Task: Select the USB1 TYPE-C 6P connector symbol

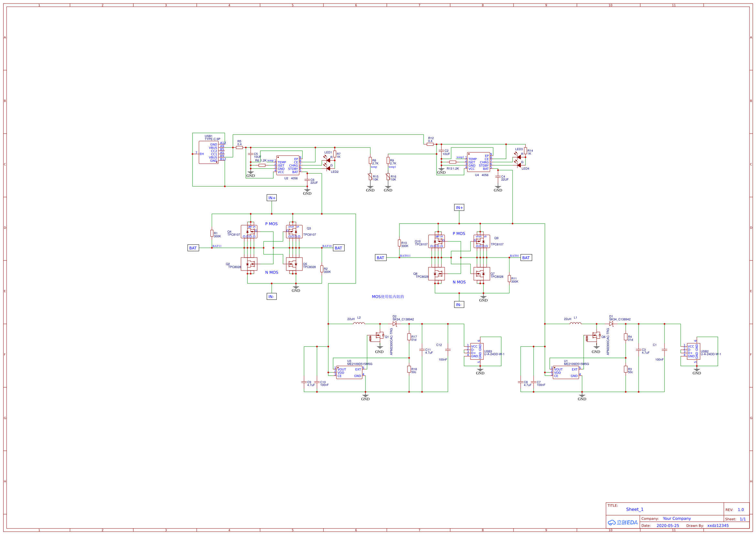Action: coord(209,152)
